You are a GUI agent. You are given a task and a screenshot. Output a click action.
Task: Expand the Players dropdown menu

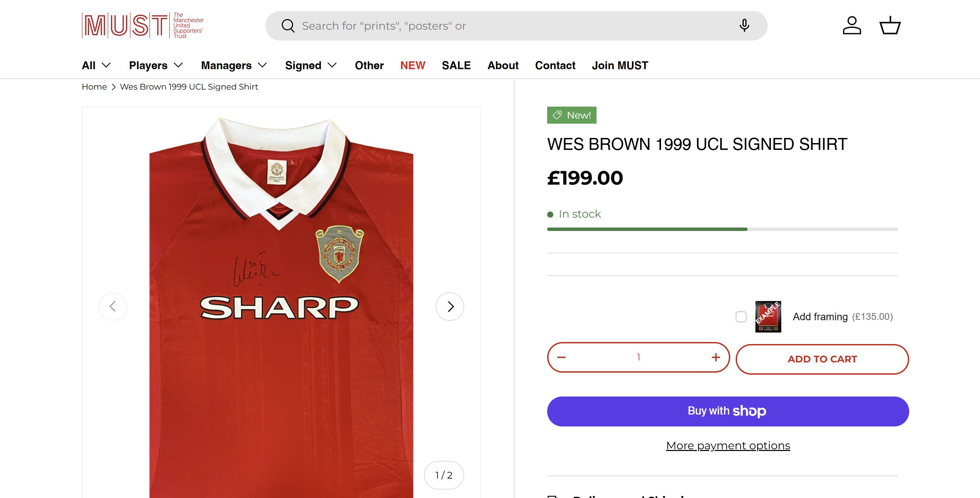pos(156,65)
